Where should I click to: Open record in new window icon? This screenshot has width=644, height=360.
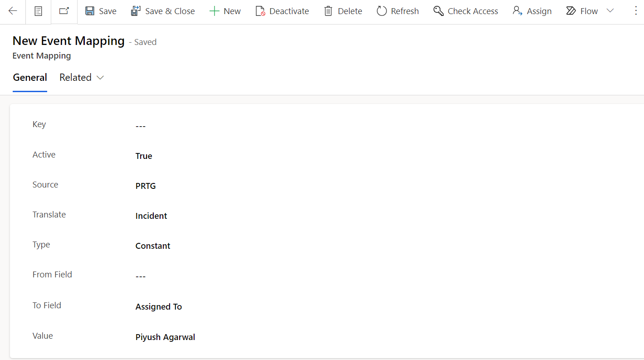[64, 11]
